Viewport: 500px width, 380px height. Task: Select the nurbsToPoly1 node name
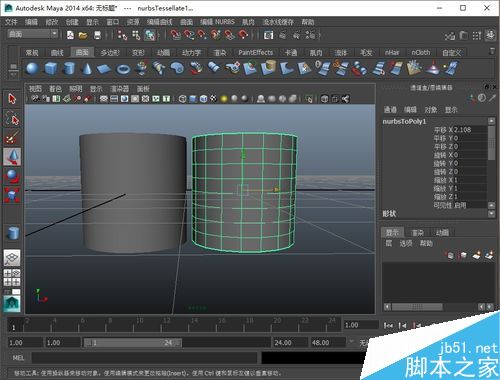click(x=404, y=121)
